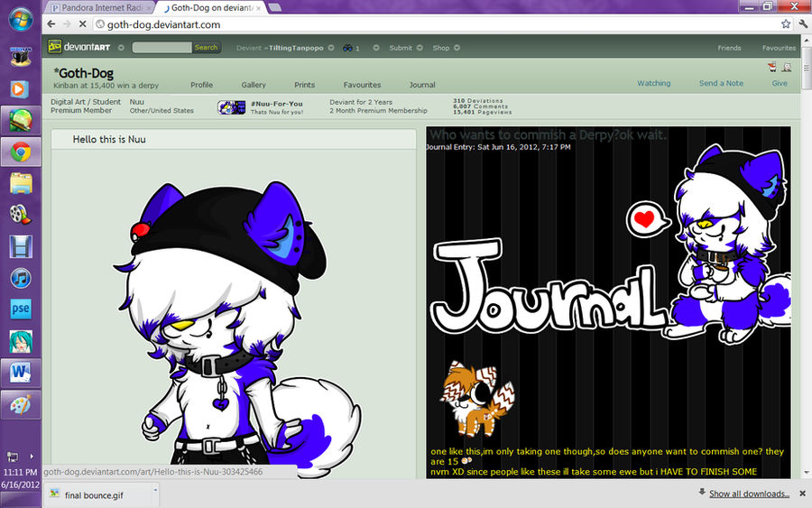The image size is (812, 508).
Task: Open Friends in top bar
Action: (729, 48)
